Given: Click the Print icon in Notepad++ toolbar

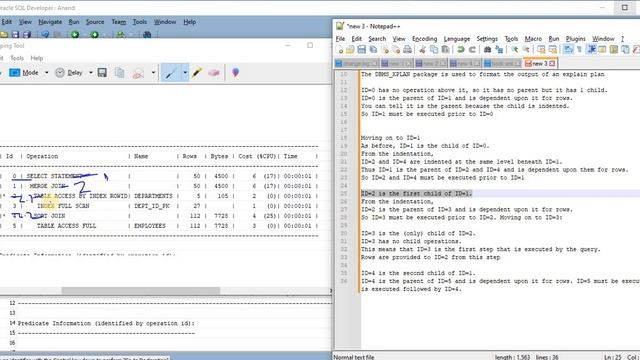Looking at the screenshot, I should click(x=407, y=50).
